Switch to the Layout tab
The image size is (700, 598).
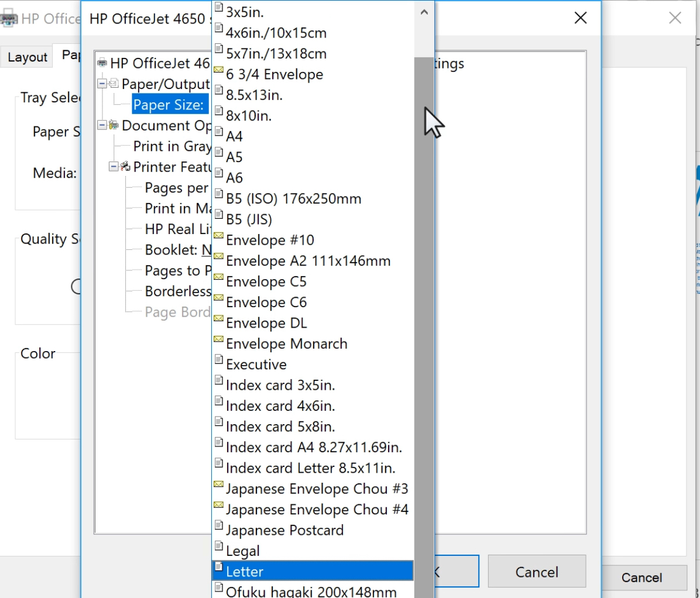coord(28,57)
